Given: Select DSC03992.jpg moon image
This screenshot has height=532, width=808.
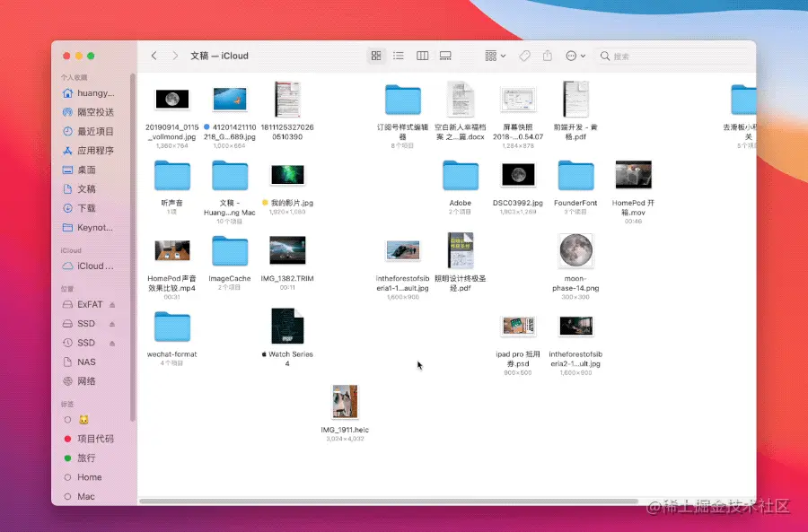Looking at the screenshot, I should [x=518, y=175].
